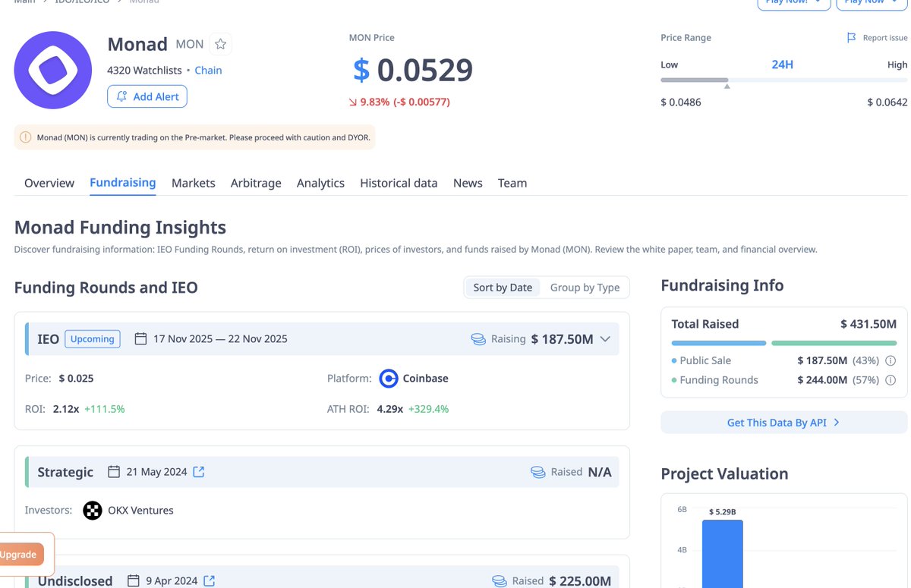Viewport: 911px width, 588px height.
Task: Open OKX Ventures investor link
Action: [x=140, y=511]
